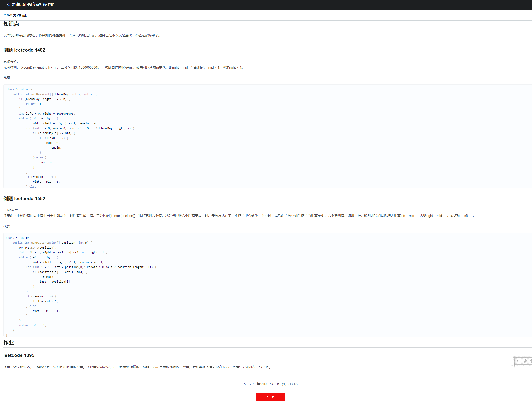Click the 中 Chinese input mode icon
The image size is (532, 406).
pos(519,361)
